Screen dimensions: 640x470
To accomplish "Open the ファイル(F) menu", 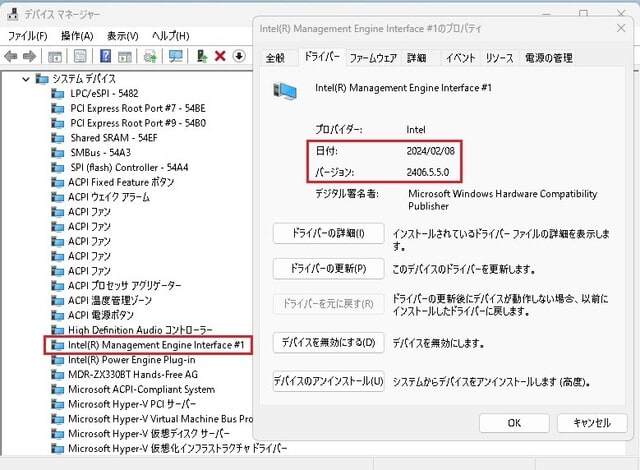I will (x=28, y=36).
